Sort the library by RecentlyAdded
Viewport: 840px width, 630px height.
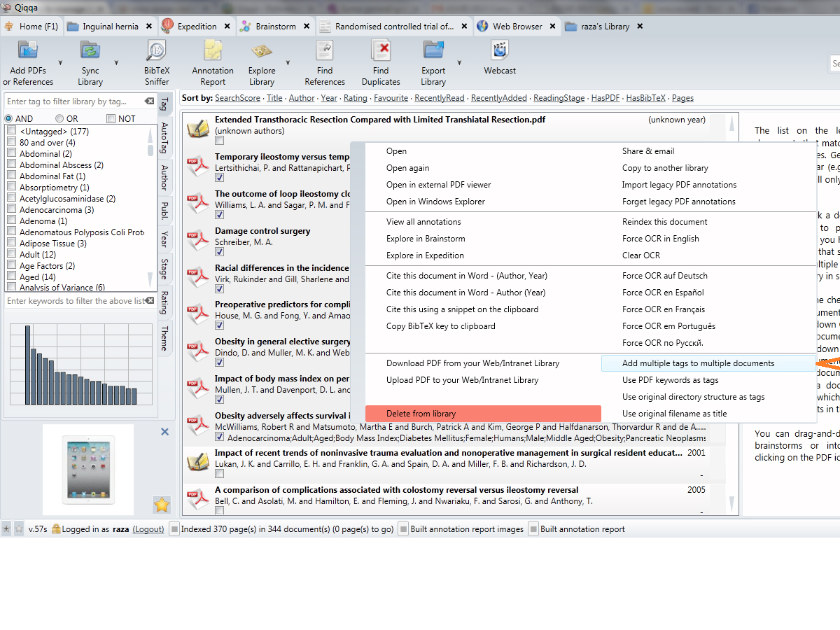point(498,98)
